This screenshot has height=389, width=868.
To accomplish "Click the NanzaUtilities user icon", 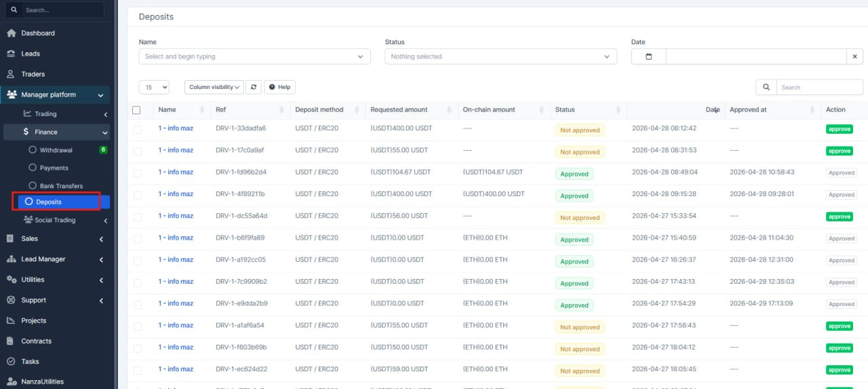I will (11, 382).
